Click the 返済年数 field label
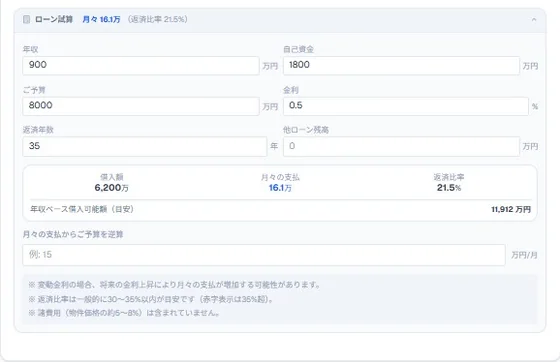The image size is (560, 362). [38, 130]
